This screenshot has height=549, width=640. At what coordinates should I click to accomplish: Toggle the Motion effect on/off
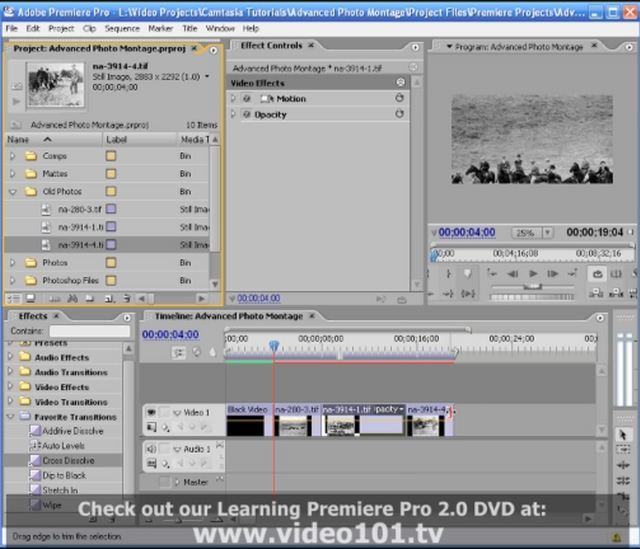247,98
